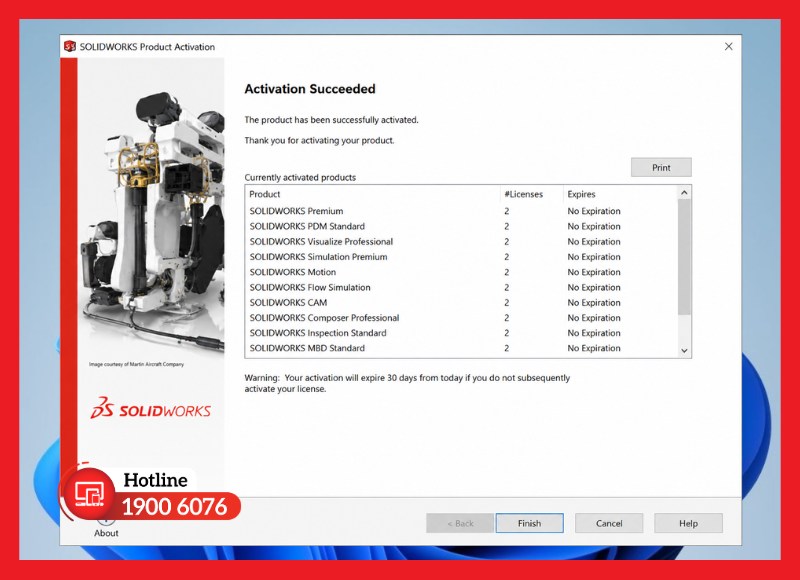The height and width of the screenshot is (580, 800).
Task: Click the greyed-out Back button
Action: [460, 523]
